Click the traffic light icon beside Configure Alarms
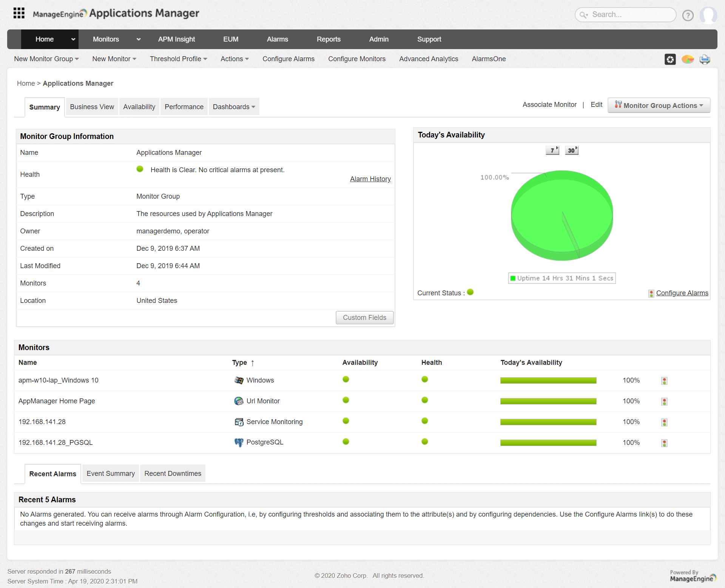 (x=651, y=293)
